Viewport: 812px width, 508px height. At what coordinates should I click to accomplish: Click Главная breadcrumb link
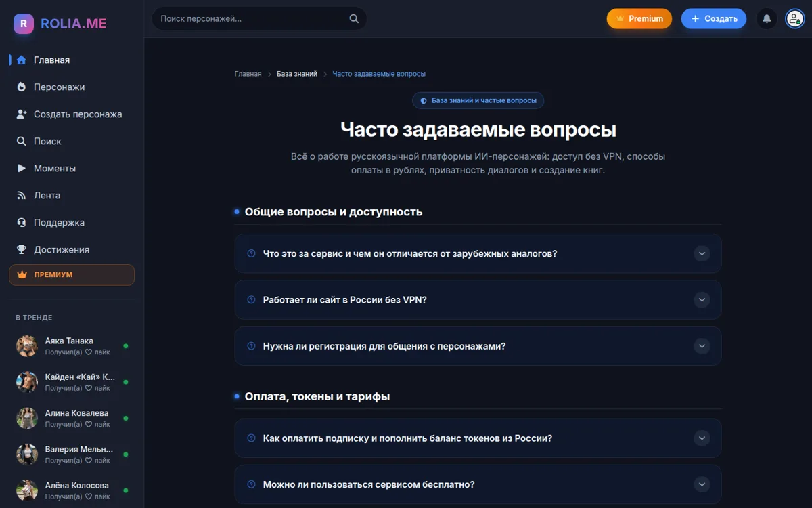tap(248, 74)
